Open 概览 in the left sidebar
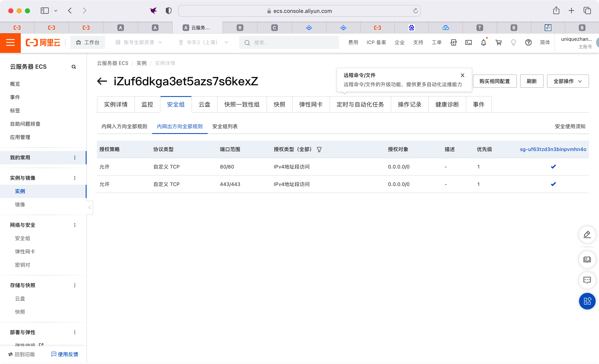 (15, 84)
